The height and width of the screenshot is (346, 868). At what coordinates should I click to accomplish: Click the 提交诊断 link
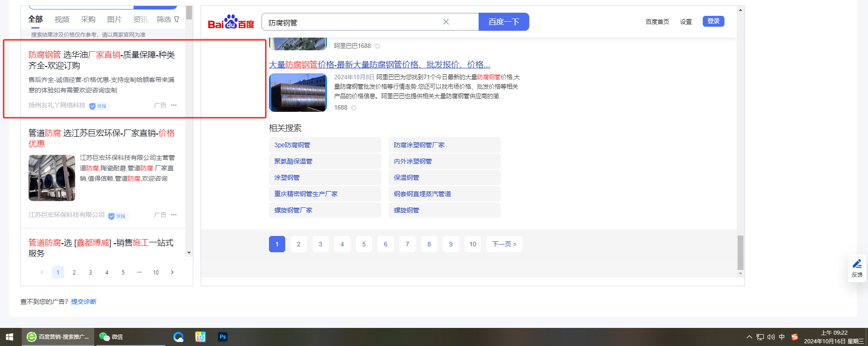click(x=84, y=302)
